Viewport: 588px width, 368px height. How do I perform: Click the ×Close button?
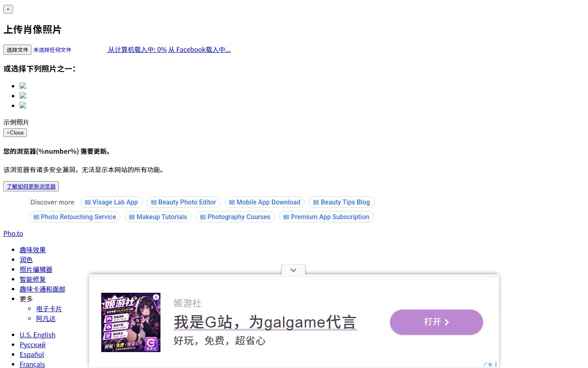(x=15, y=133)
